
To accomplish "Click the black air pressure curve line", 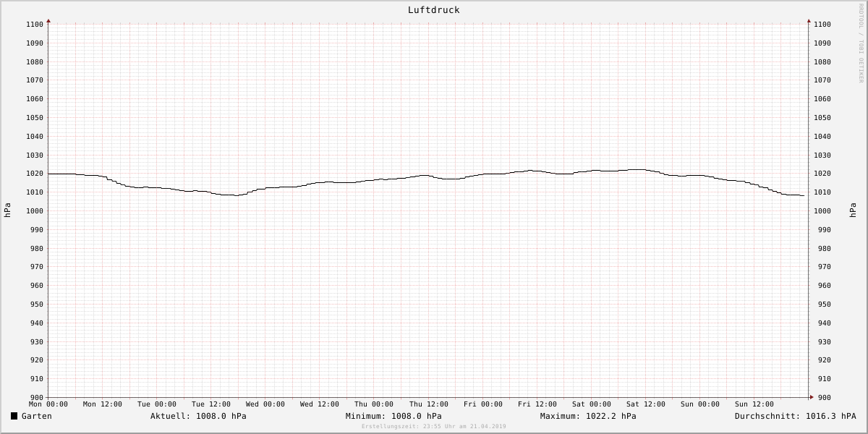I will pyautogui.click(x=427, y=176).
